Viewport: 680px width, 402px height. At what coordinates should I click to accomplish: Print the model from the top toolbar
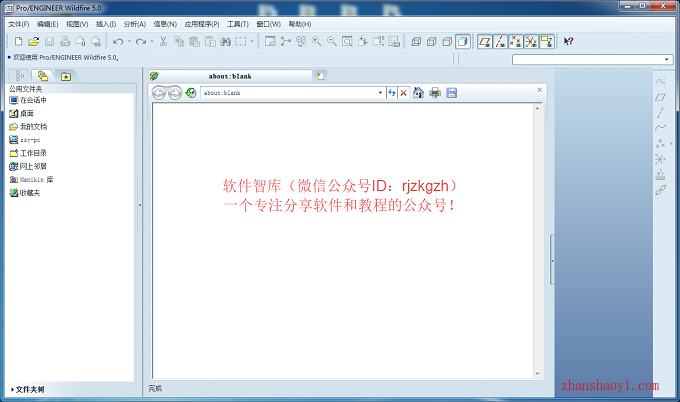65,41
